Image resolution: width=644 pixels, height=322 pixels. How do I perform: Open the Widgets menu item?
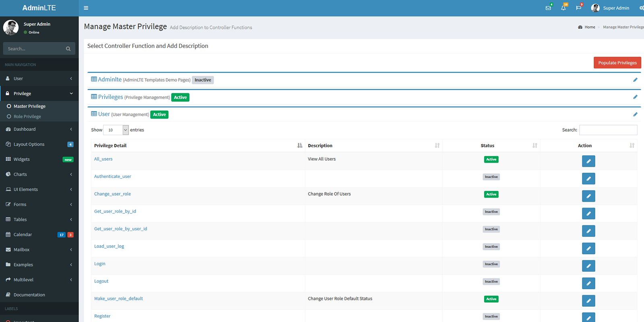(x=22, y=159)
